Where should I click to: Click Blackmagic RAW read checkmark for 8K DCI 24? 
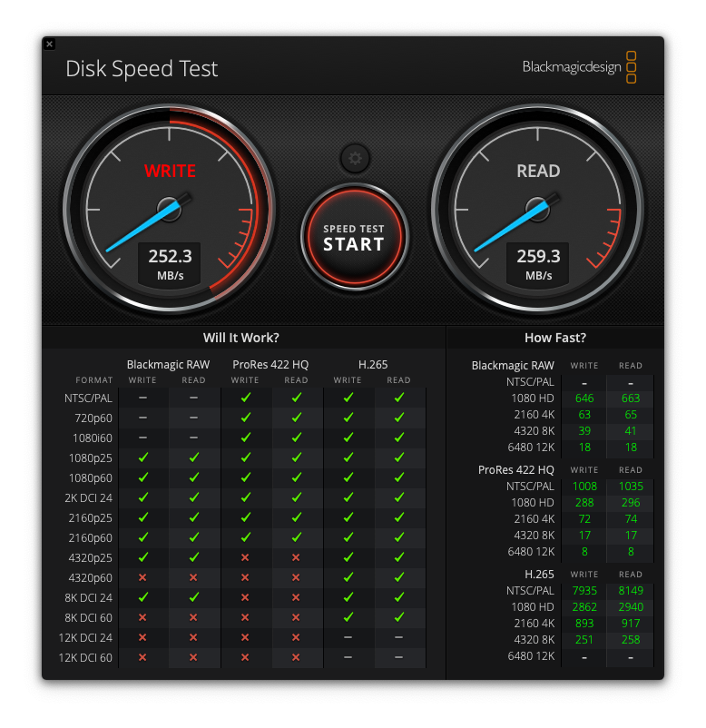(x=194, y=597)
